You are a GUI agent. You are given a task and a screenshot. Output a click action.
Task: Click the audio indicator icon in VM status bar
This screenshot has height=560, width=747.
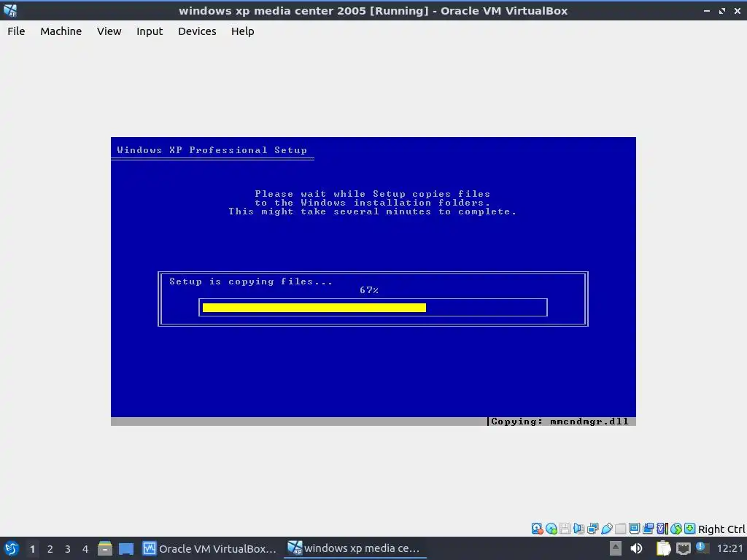click(x=578, y=528)
